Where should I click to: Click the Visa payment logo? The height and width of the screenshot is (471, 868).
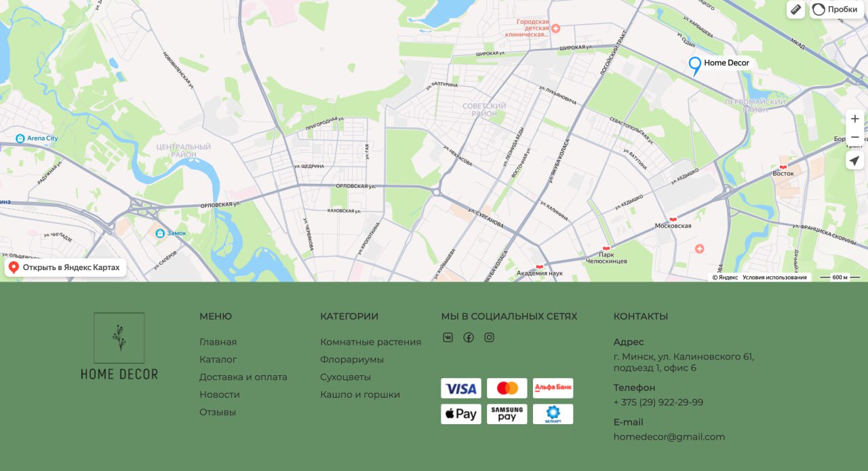click(x=461, y=388)
